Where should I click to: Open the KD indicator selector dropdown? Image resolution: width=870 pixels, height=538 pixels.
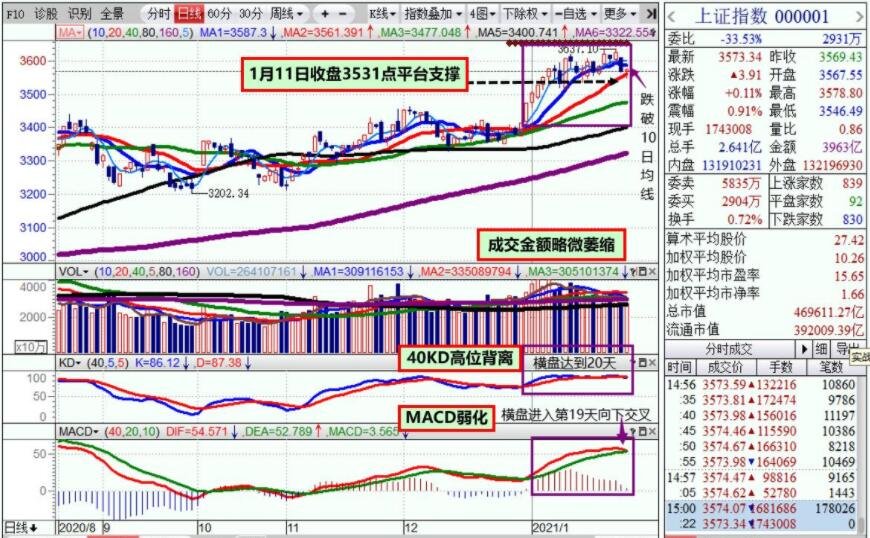tap(70, 363)
